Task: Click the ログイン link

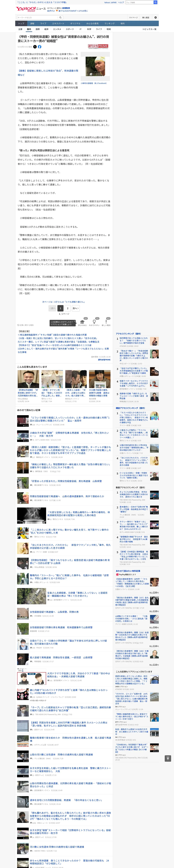Action: tap(51, 11)
